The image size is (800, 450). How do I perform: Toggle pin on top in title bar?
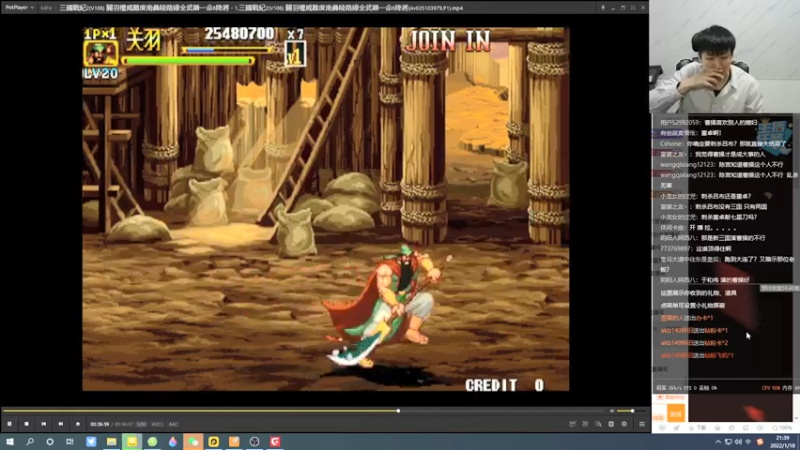pos(603,8)
